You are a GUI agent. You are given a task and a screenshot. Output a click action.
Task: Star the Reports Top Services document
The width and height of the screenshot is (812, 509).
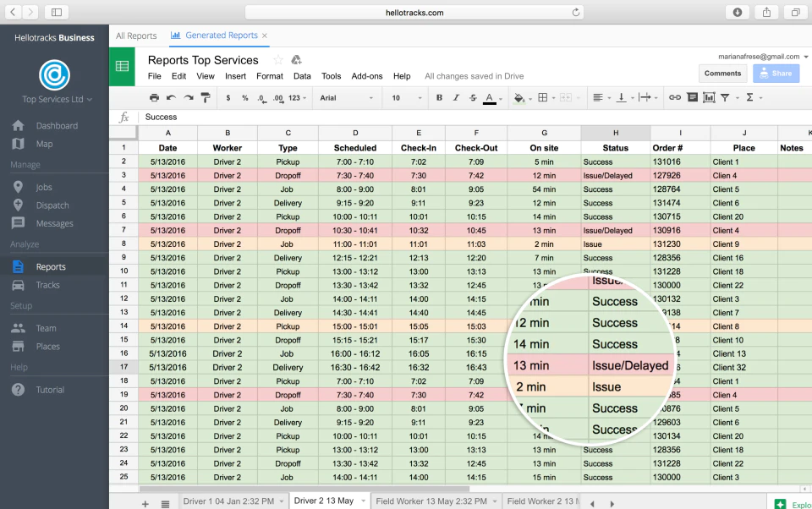278,60
